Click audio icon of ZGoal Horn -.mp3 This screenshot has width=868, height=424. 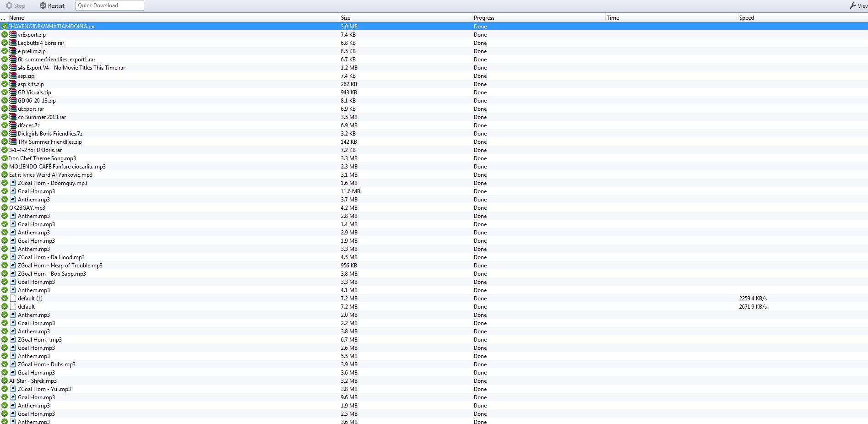pyautogui.click(x=13, y=340)
